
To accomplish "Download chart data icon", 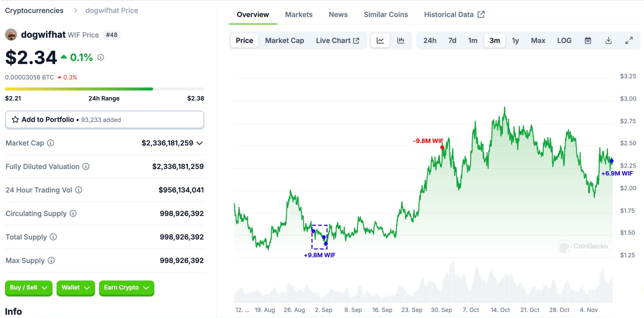I will point(608,40).
